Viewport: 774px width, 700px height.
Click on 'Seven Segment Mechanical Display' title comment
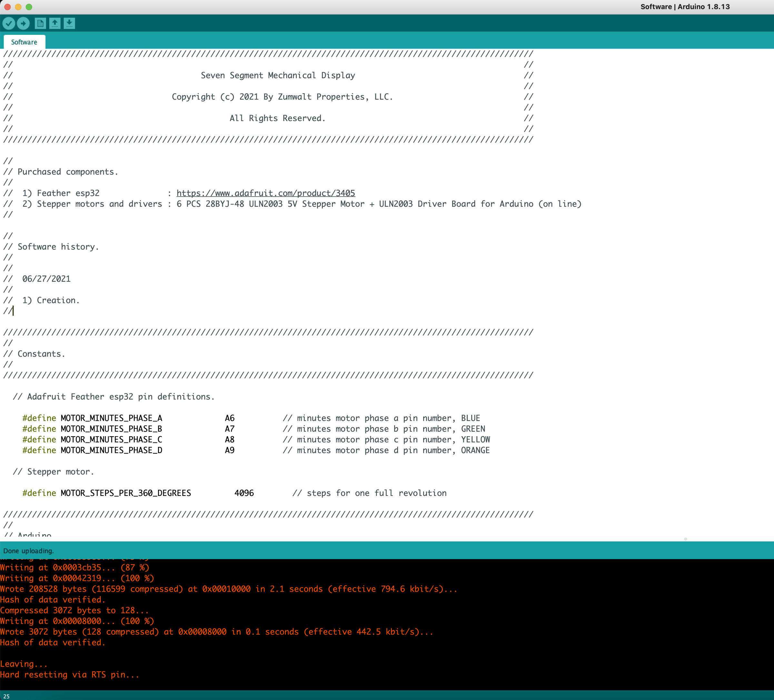pos(278,75)
